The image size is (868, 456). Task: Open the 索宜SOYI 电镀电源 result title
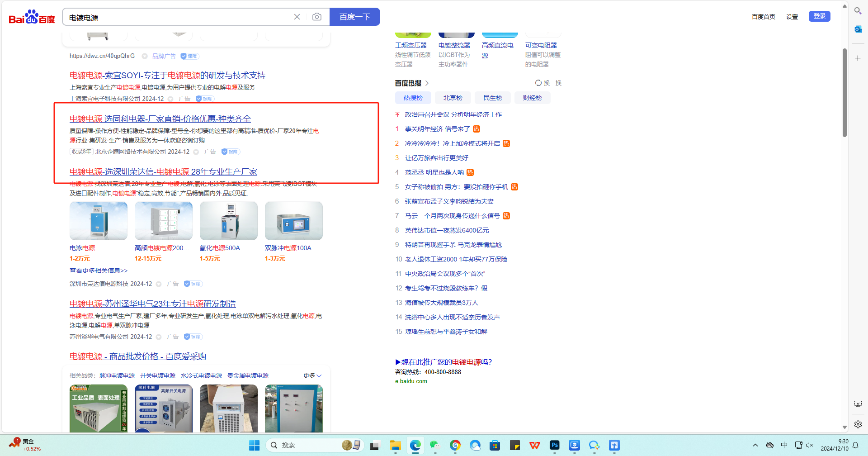click(x=167, y=75)
